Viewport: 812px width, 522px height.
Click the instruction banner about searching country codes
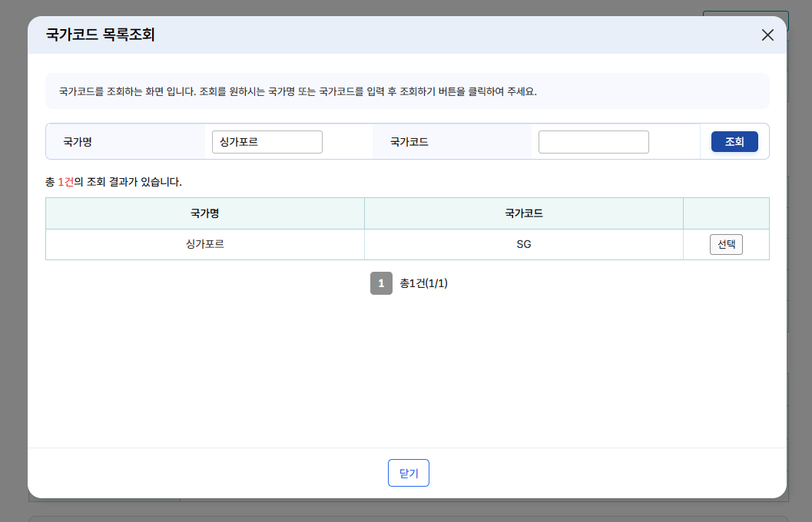407,90
